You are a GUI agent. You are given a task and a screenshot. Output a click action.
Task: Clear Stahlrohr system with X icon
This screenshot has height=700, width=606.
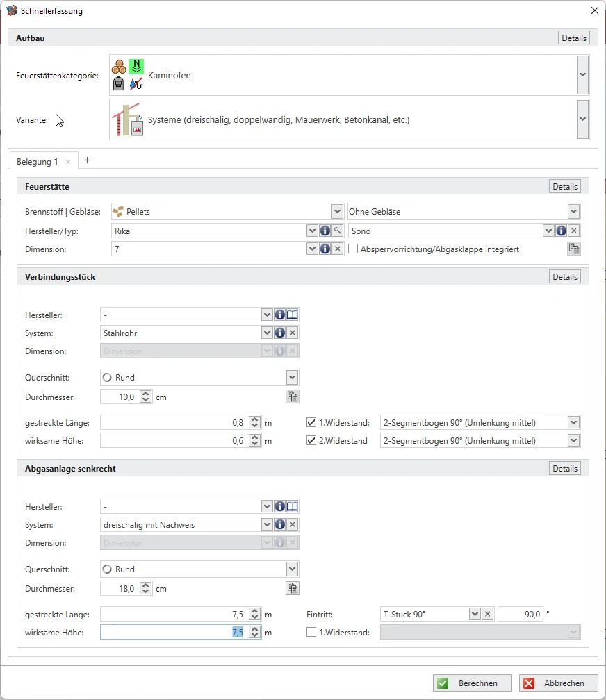tap(293, 333)
